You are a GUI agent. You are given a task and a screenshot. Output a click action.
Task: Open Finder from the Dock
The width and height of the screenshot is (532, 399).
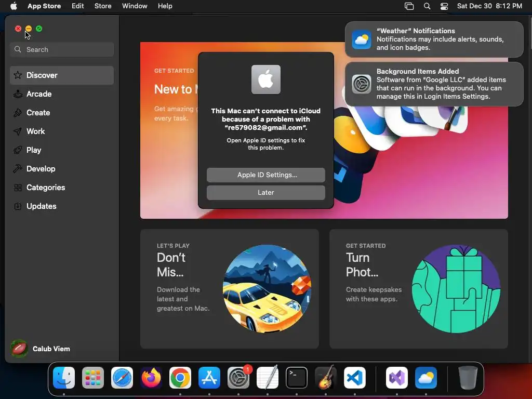[64, 378]
